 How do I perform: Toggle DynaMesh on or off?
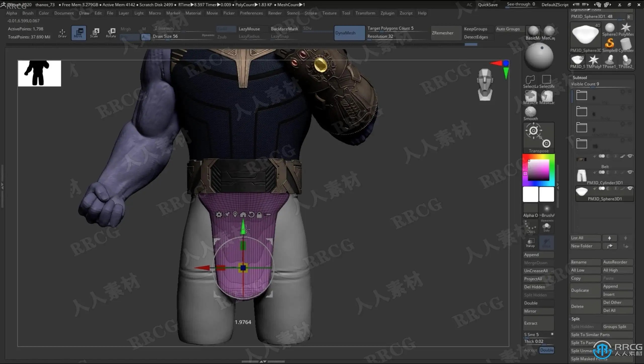[x=349, y=33]
